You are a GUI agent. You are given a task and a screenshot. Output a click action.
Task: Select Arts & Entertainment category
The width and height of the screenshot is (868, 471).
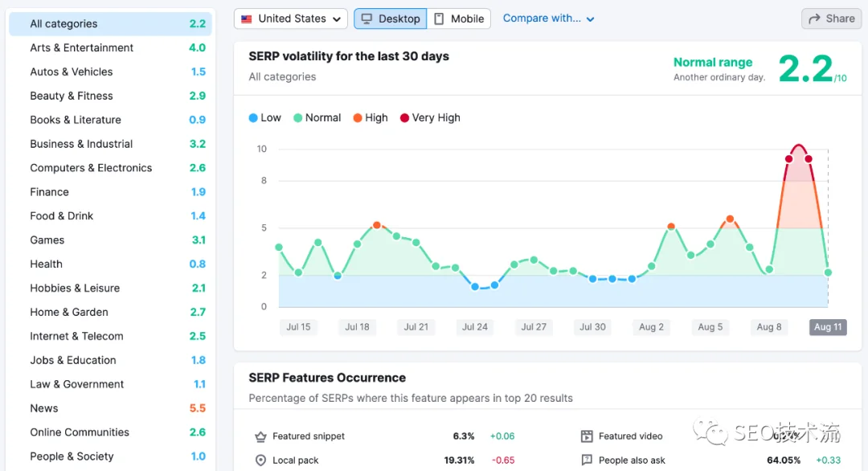pyautogui.click(x=110, y=47)
